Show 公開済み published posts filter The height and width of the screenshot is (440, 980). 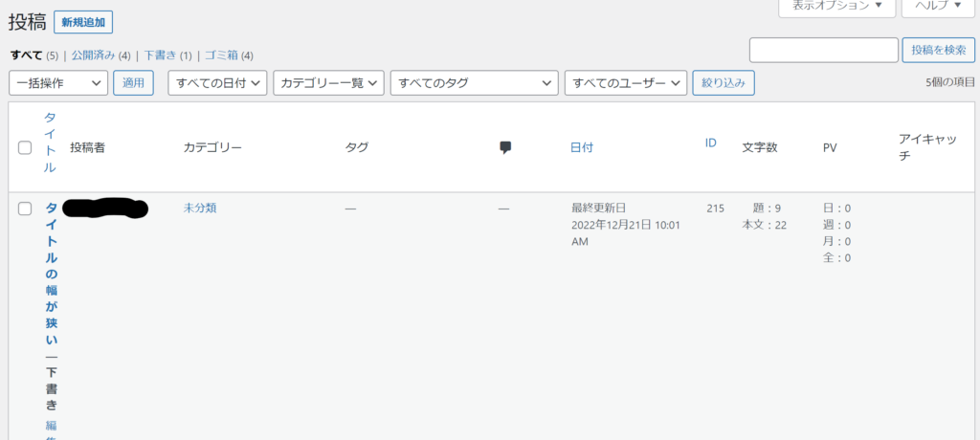coord(94,55)
